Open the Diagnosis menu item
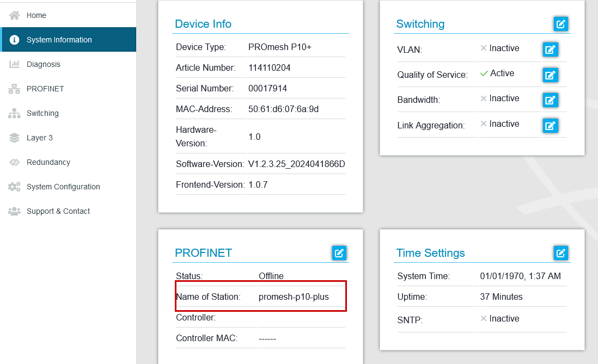The height and width of the screenshot is (364, 598). click(68, 64)
